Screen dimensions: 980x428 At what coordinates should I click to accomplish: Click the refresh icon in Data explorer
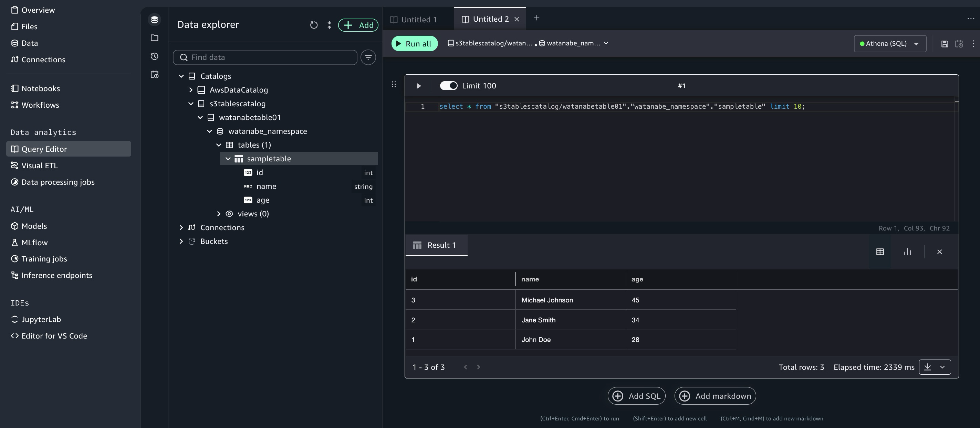(x=313, y=25)
